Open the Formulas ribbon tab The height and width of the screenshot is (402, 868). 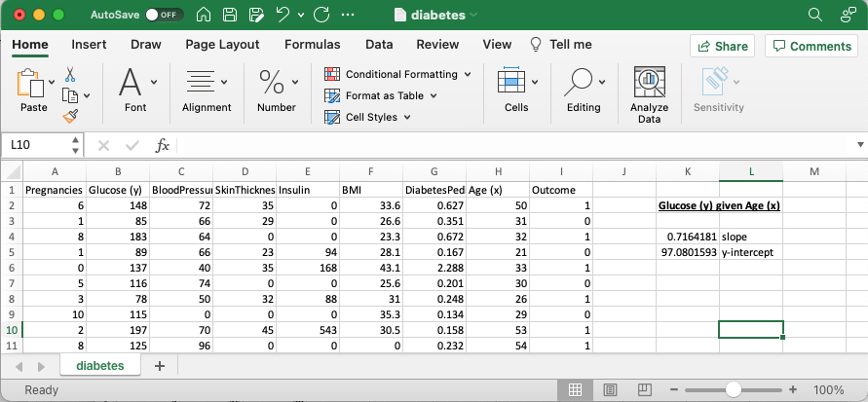point(312,45)
